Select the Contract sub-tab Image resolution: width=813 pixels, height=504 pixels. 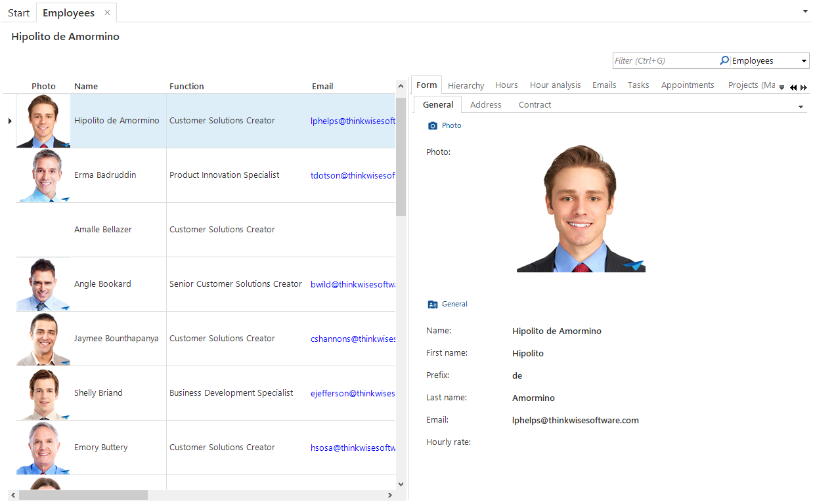point(535,105)
